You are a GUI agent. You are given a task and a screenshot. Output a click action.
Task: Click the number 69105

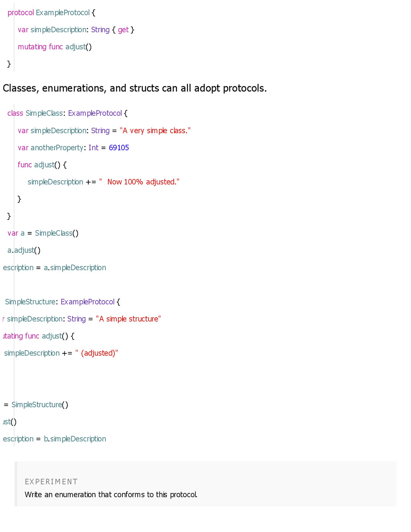119,148
